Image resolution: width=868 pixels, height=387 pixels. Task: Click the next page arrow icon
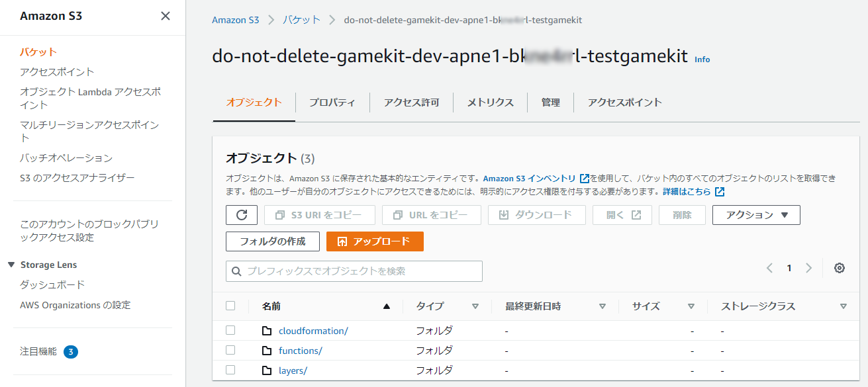pos(808,268)
